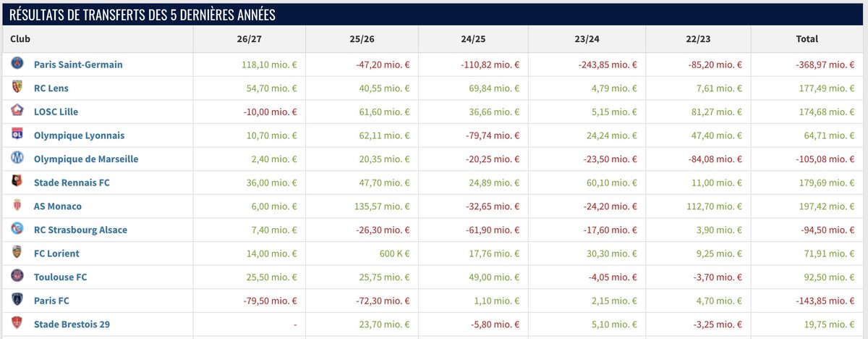Select Marseille's total -105,08 mio. €
Screen dimensions: 868x339
[x=826, y=159]
